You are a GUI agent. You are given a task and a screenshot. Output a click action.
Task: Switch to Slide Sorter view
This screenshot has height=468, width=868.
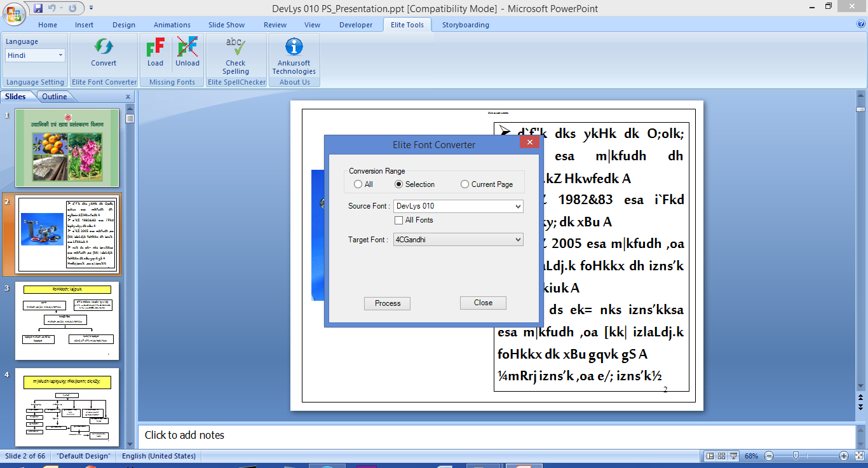click(x=722, y=456)
